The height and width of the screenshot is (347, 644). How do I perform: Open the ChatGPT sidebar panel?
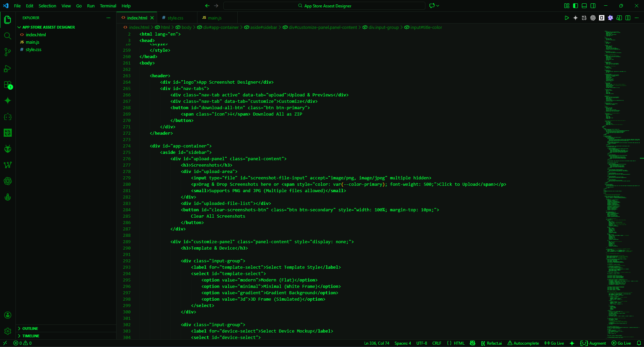click(x=7, y=181)
